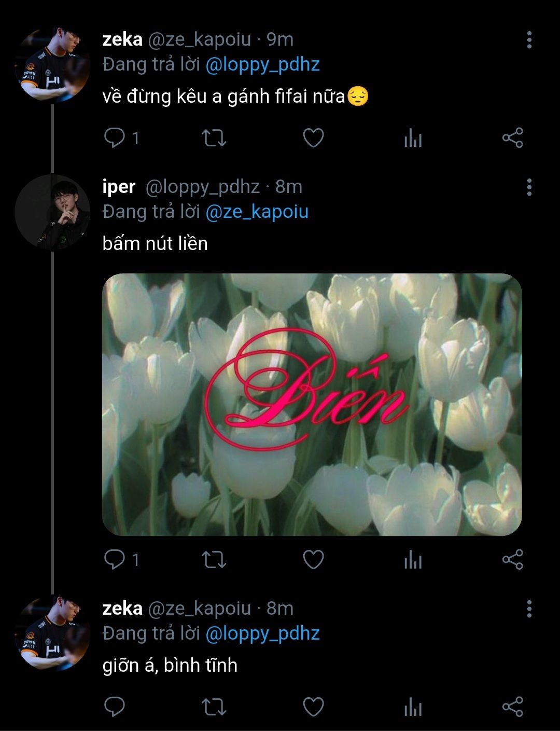Screen dimensions: 560x731
Task: Share zeka's first tweet
Action: (x=512, y=138)
